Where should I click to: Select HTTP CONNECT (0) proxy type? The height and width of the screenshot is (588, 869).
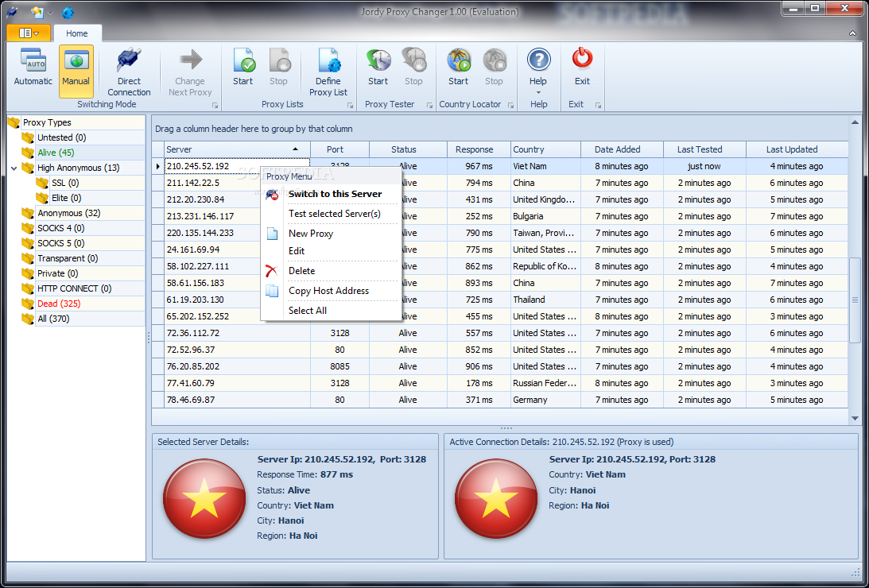74,288
